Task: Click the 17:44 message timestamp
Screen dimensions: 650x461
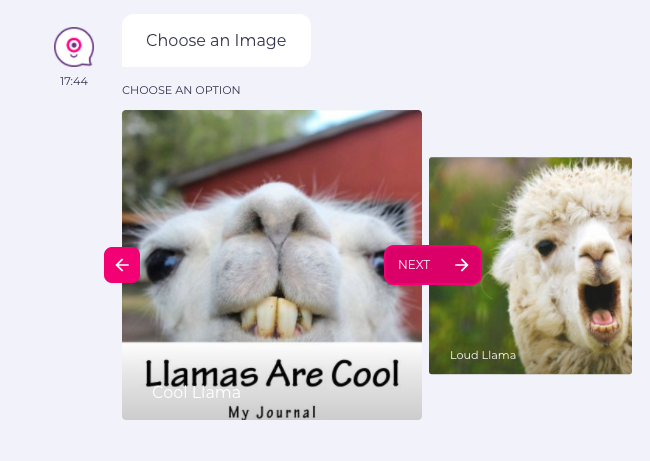Action: click(x=74, y=81)
